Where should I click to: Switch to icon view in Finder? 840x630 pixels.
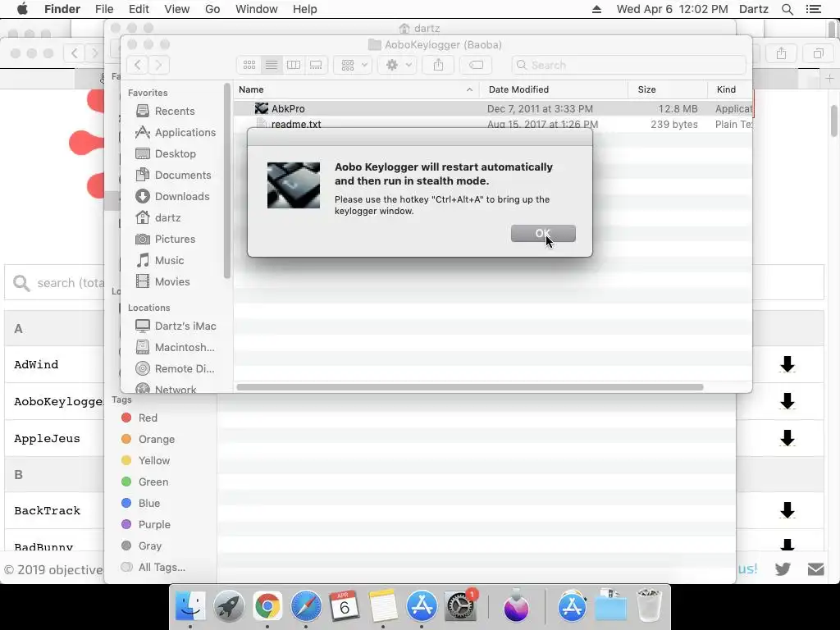click(x=249, y=65)
